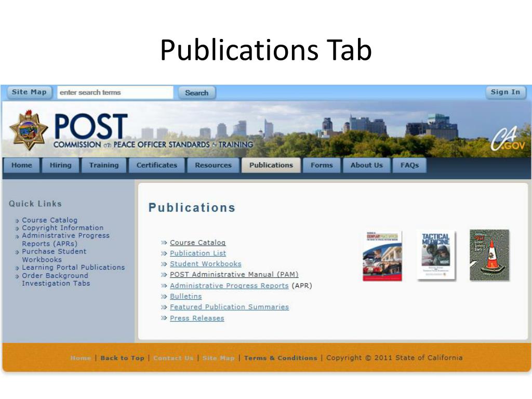
Task: Open POST Administrative Manual (PAM) link
Action: click(x=234, y=274)
